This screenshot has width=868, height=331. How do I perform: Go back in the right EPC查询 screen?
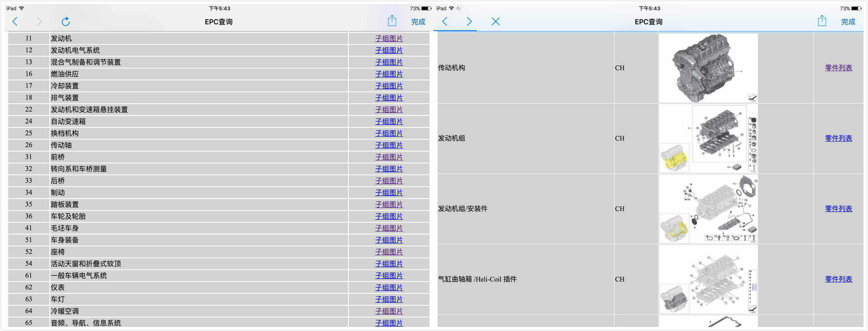[445, 22]
